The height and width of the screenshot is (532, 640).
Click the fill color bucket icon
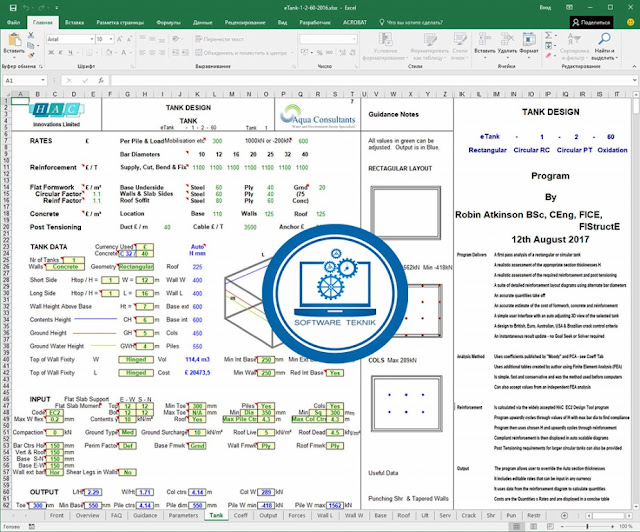pos(109,52)
